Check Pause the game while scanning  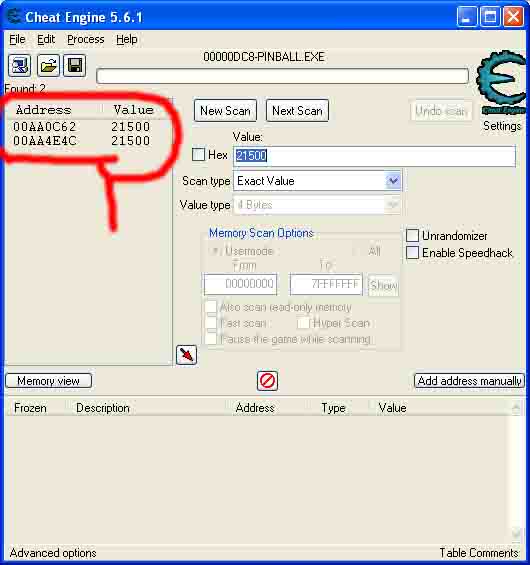point(211,339)
